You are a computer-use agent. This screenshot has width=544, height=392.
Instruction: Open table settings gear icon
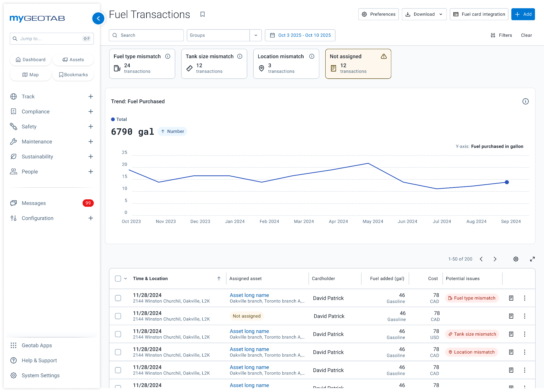516,259
